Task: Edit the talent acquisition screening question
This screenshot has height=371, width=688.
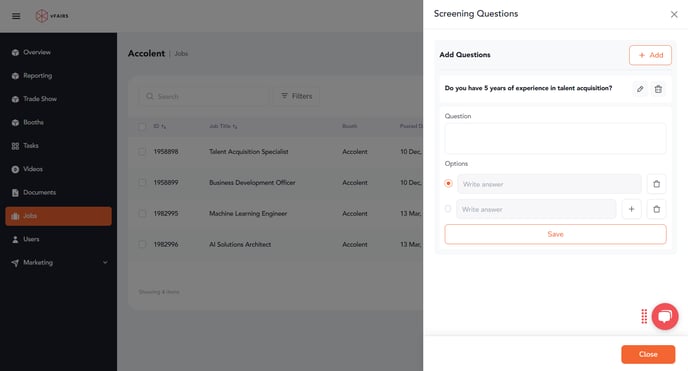Action: 640,89
